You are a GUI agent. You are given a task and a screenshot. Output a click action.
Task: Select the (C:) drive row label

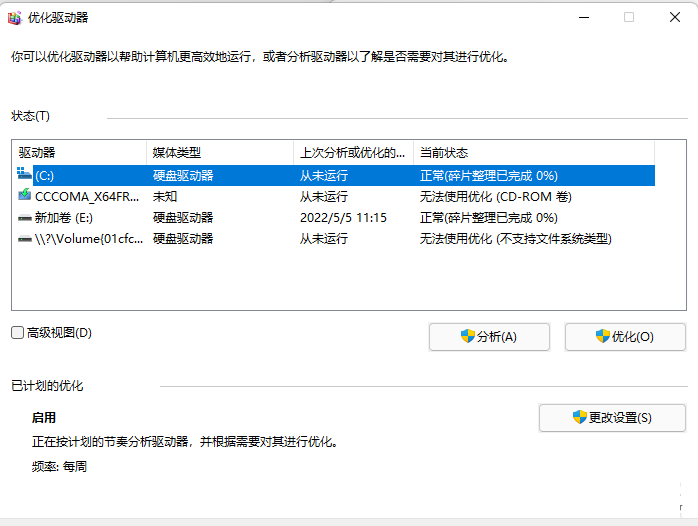45,176
